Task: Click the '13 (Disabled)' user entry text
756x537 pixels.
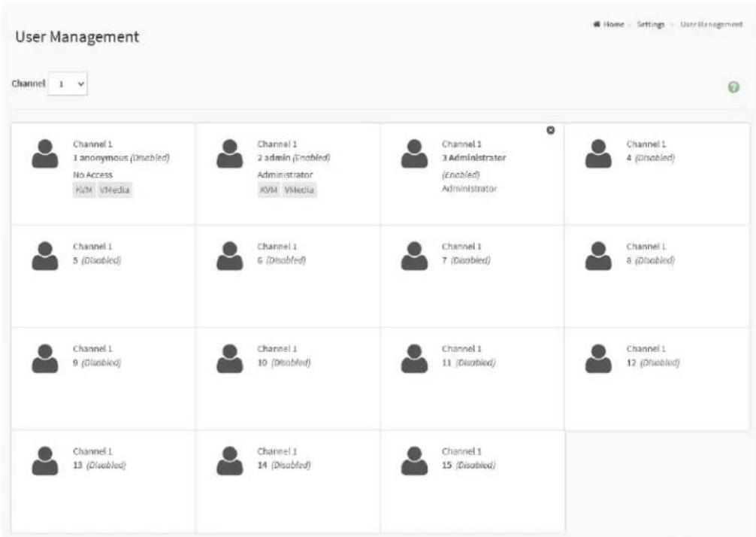Action: click(99, 466)
